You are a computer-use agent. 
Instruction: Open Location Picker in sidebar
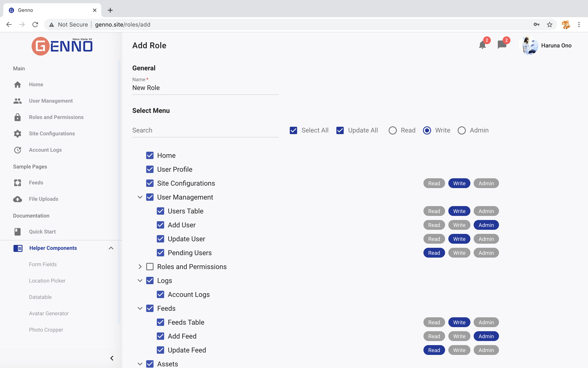pyautogui.click(x=47, y=281)
